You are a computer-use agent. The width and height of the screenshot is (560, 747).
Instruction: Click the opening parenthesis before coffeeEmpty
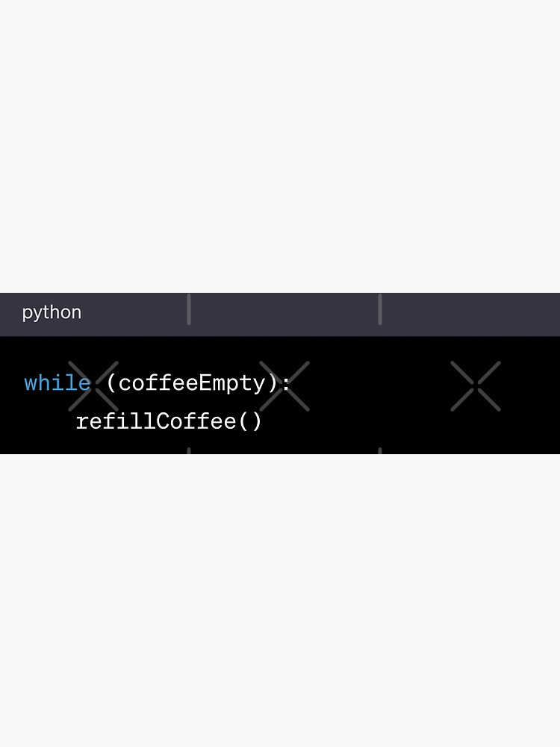tap(111, 383)
